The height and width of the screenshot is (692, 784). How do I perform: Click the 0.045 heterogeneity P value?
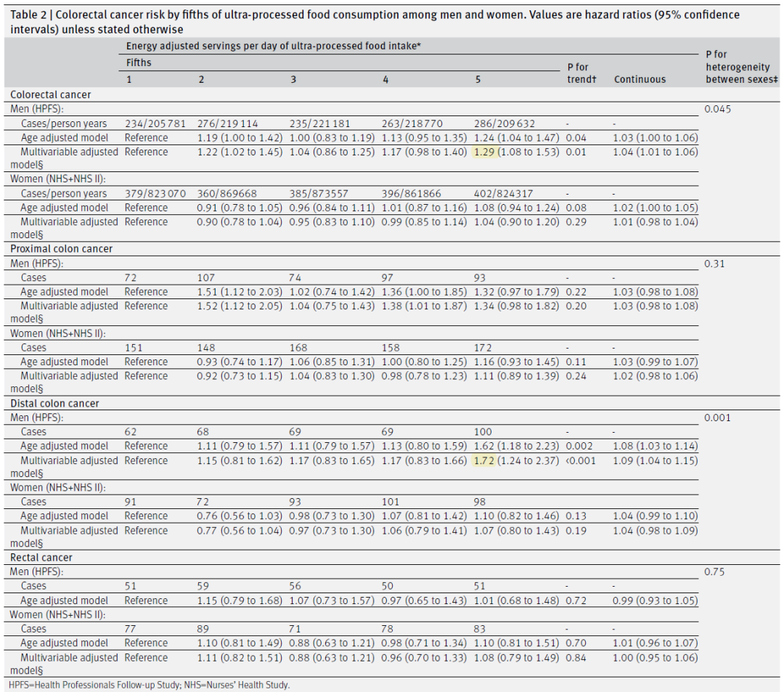[x=717, y=109]
